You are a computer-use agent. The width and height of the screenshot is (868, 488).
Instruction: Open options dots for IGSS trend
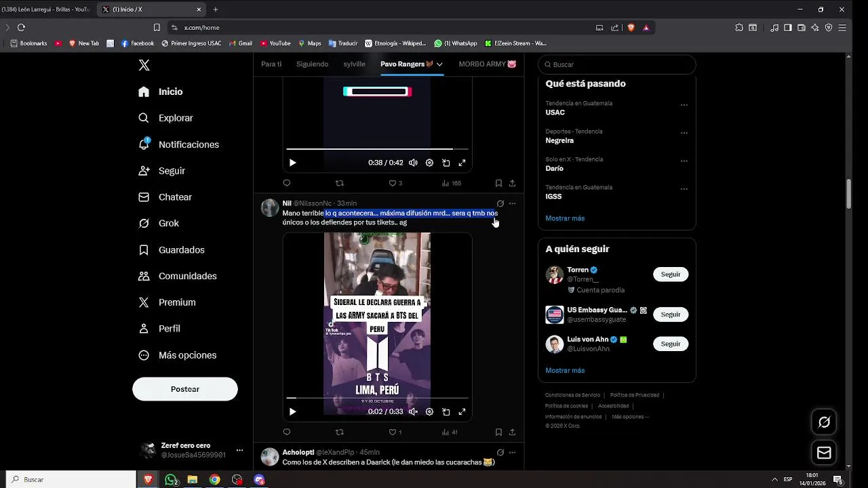pos(684,189)
